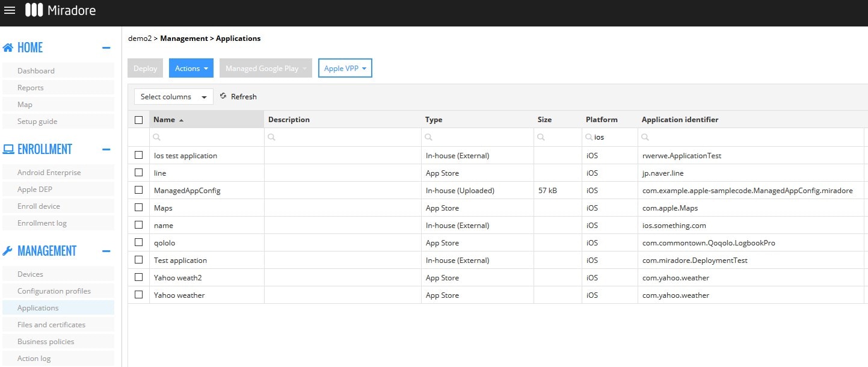Open the hamburger menu icon

tap(10, 10)
